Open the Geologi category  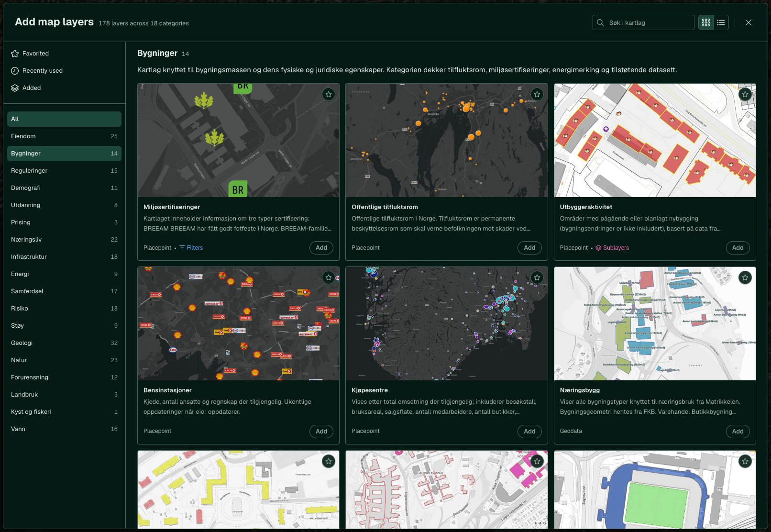(x=64, y=343)
